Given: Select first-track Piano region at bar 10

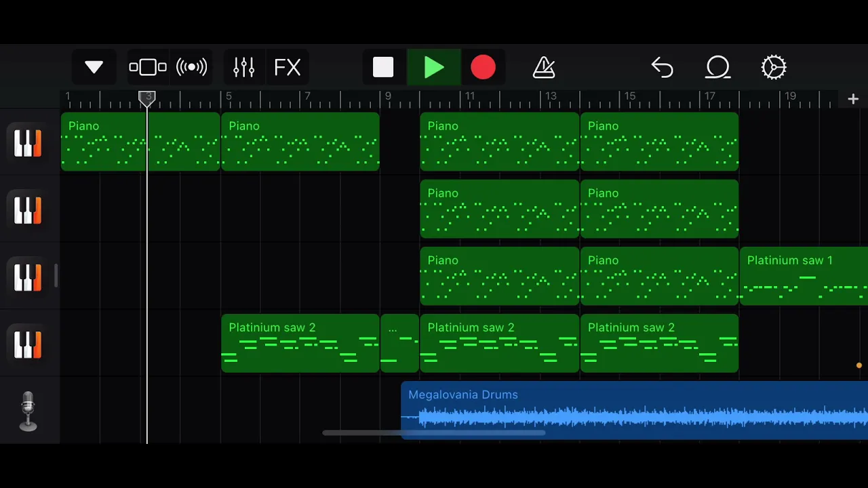Looking at the screenshot, I should tap(500, 141).
